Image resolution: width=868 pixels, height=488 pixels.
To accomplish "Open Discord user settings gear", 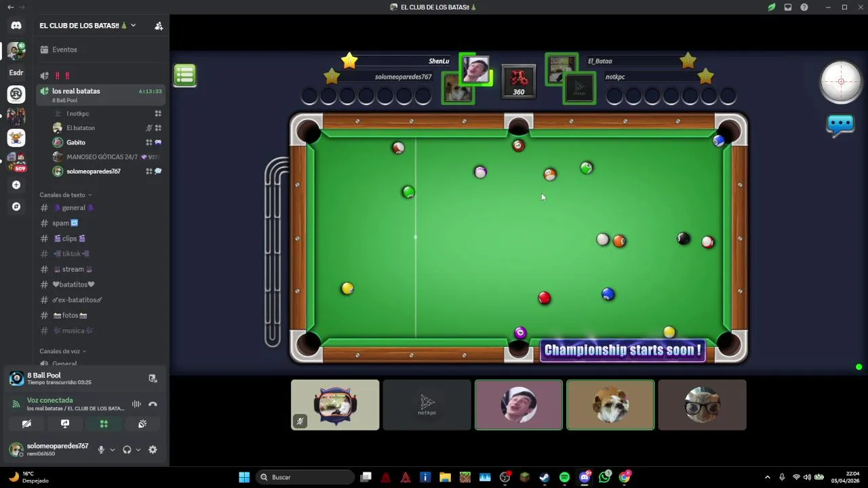I will [x=153, y=449].
